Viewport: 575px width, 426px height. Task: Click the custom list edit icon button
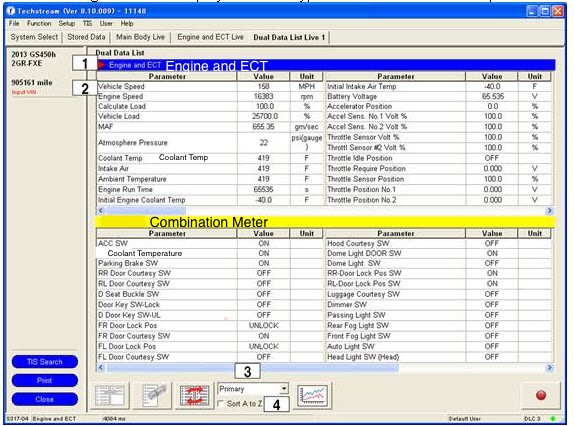point(153,396)
